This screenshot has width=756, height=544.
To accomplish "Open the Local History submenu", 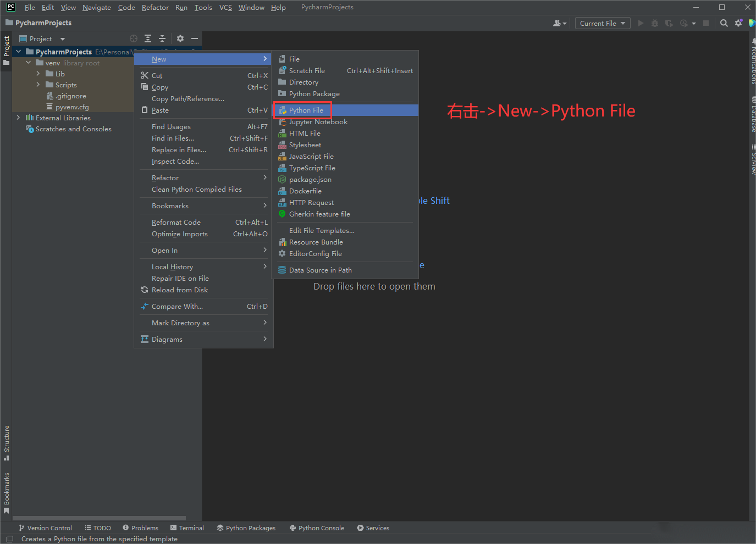I will tap(203, 267).
